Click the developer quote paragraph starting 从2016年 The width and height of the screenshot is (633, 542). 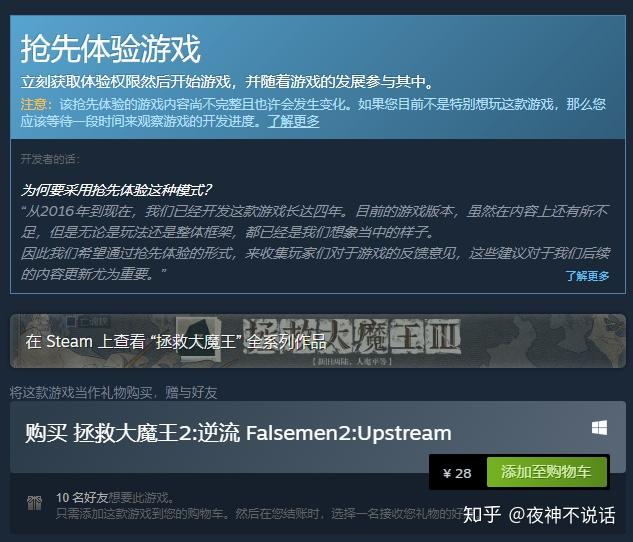315,243
